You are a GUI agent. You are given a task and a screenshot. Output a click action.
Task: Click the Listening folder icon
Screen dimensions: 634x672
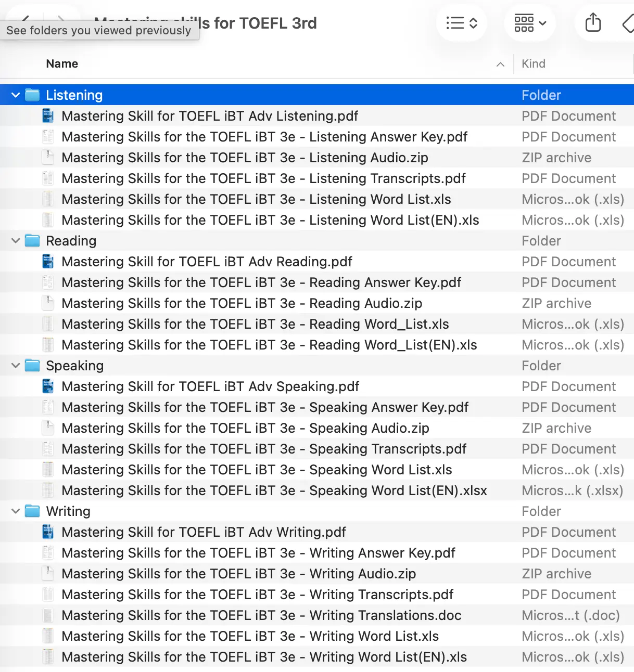pyautogui.click(x=33, y=95)
